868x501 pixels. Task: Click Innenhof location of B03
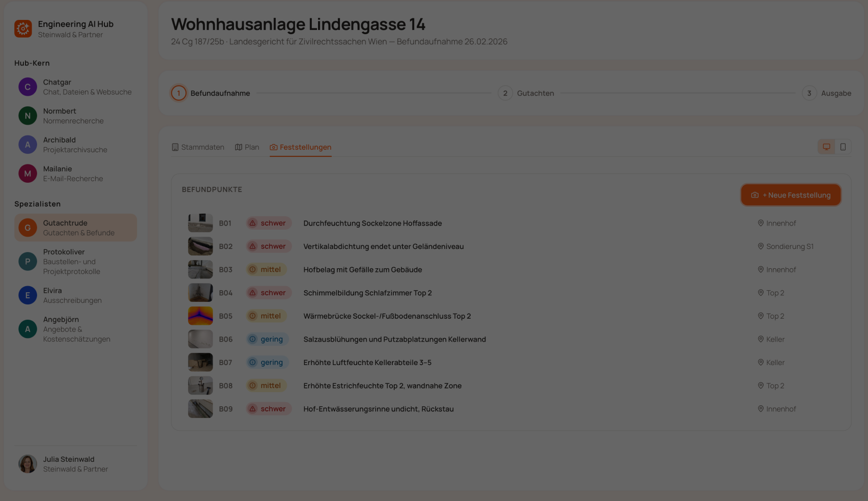(777, 269)
